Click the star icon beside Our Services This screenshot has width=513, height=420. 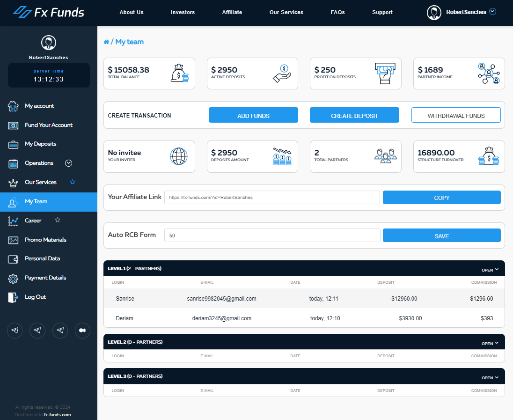coord(73,182)
